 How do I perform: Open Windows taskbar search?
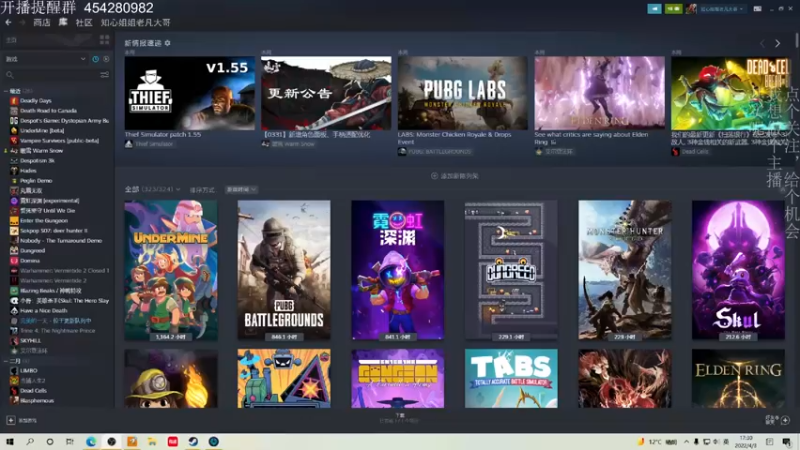(x=30, y=442)
